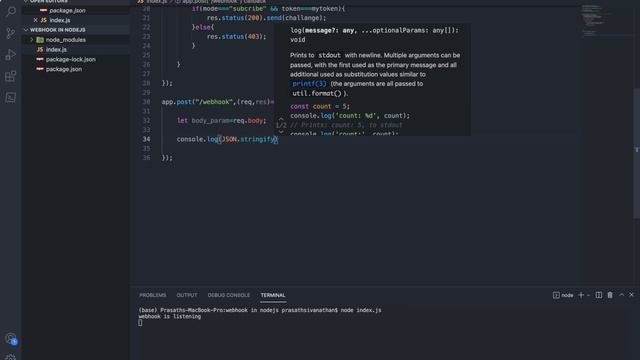Click the closing '});' on line 36
The height and width of the screenshot is (360, 640).
(167, 158)
